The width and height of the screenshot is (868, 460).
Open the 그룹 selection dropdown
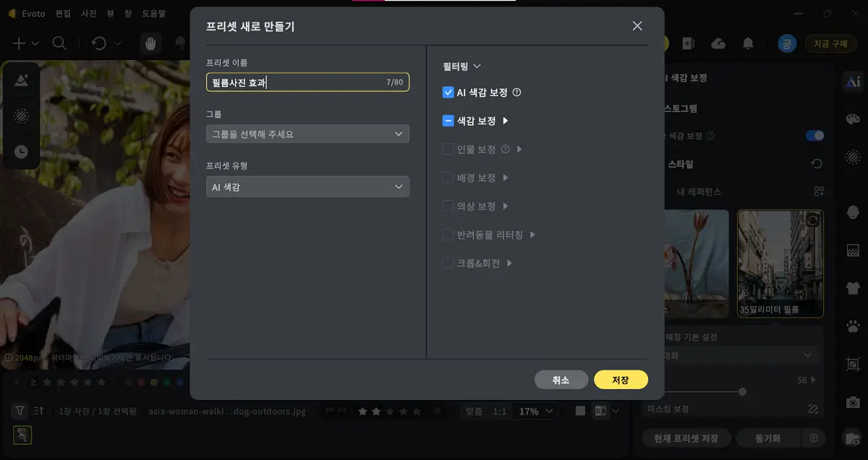pos(307,134)
